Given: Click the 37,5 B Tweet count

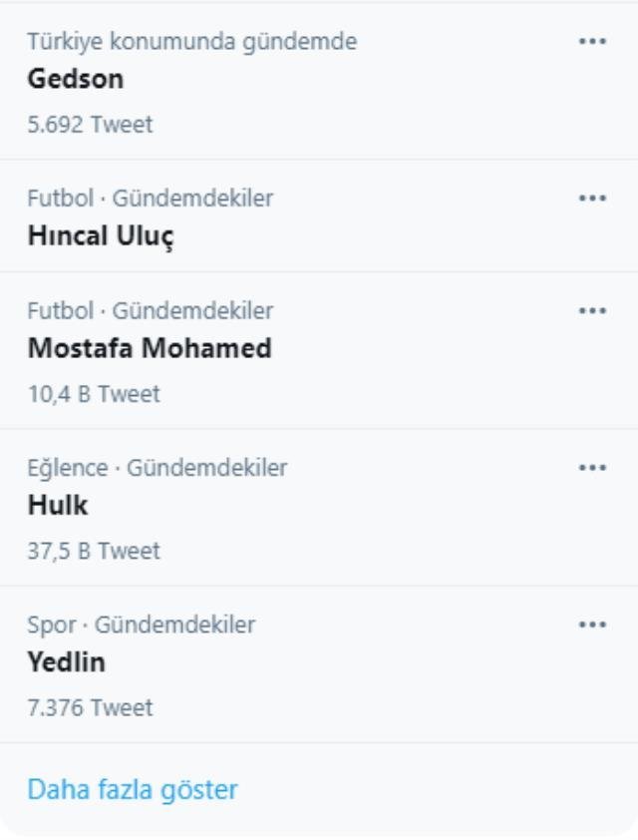Looking at the screenshot, I should [94, 551].
